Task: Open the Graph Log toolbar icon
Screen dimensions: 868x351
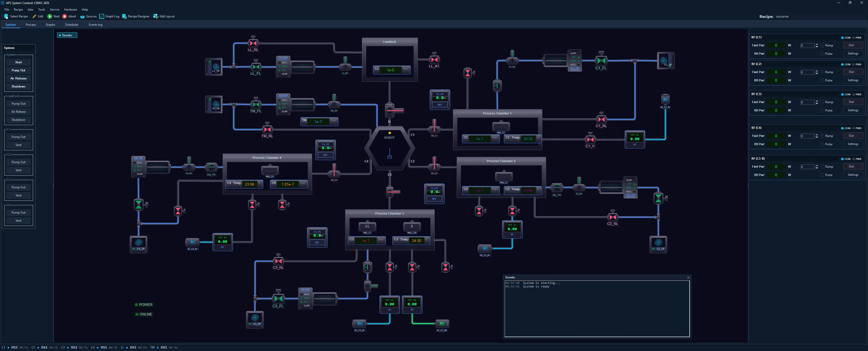Action: point(101,16)
